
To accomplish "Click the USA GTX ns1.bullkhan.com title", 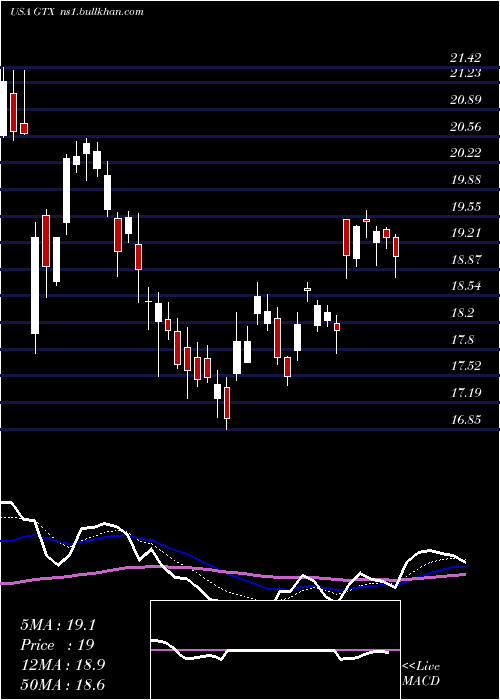I will tap(77, 12).
